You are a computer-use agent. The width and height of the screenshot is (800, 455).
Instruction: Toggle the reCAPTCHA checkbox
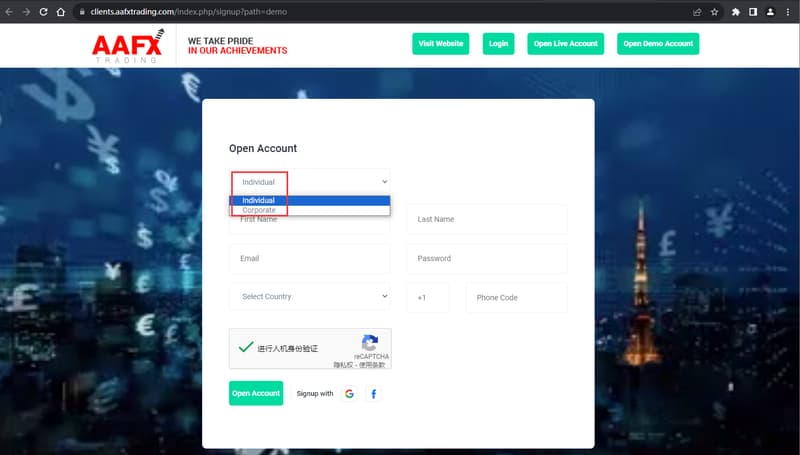[x=246, y=347]
